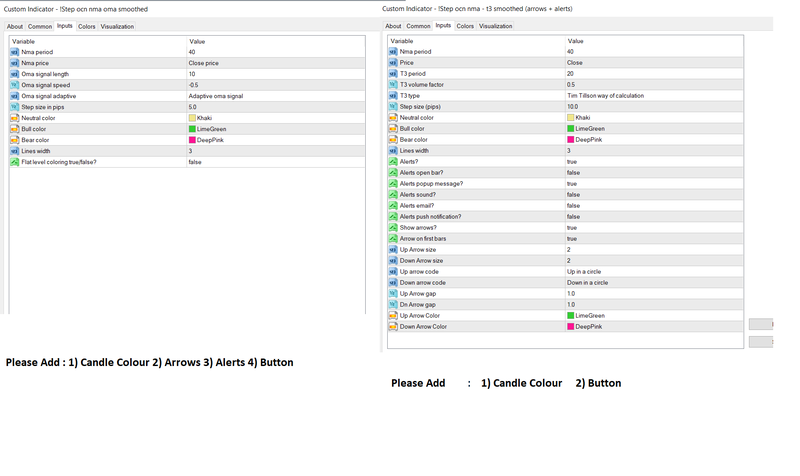This screenshot has height=476, width=800.
Task: Click the Dn Arrow gap row icon
Action: pyautogui.click(x=393, y=304)
